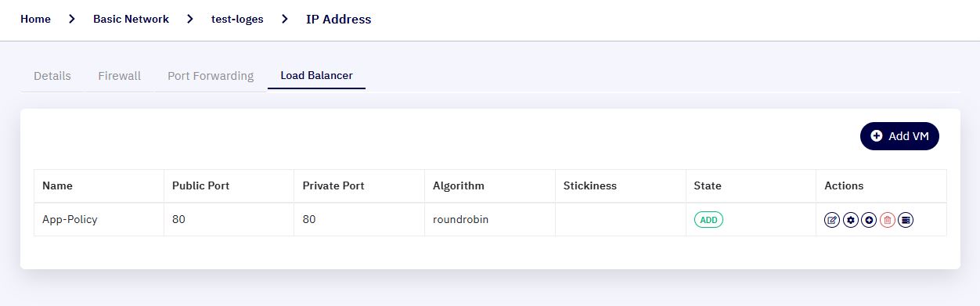Go back to test-loges breadcrumb
The width and height of the screenshot is (980, 306).
[x=237, y=20]
